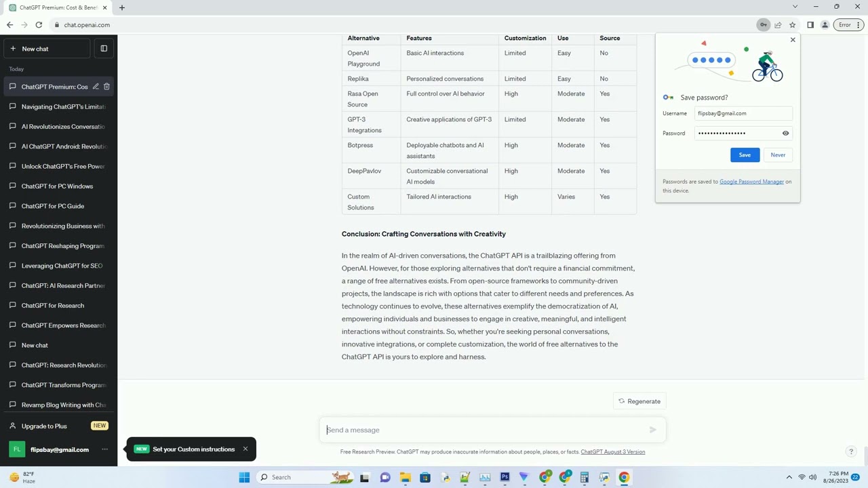Click Save in the password popup

(x=745, y=155)
